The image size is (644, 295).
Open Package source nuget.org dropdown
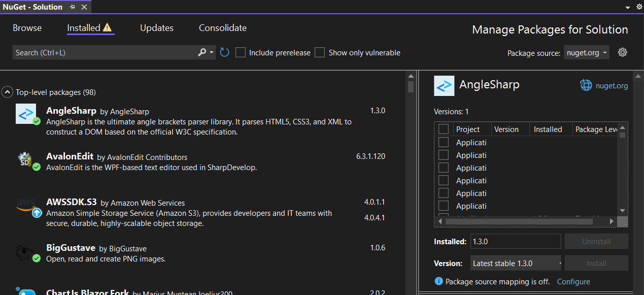[x=587, y=53]
